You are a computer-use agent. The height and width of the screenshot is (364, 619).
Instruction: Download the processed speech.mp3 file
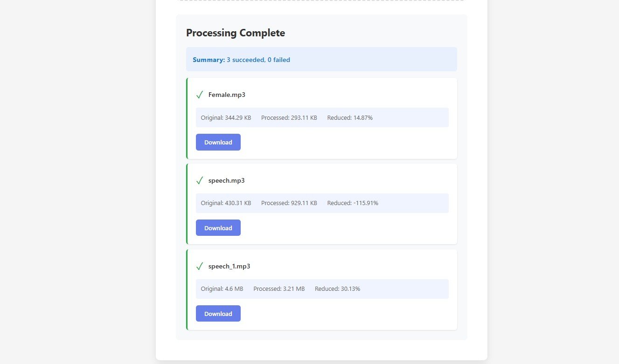coord(218,227)
